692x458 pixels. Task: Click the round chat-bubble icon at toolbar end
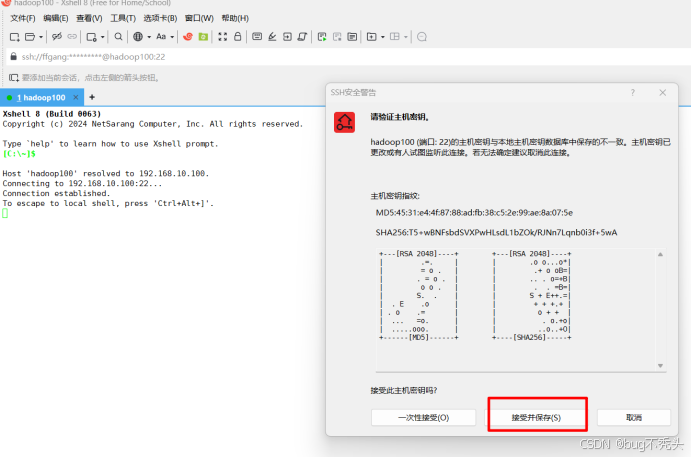coord(422,37)
